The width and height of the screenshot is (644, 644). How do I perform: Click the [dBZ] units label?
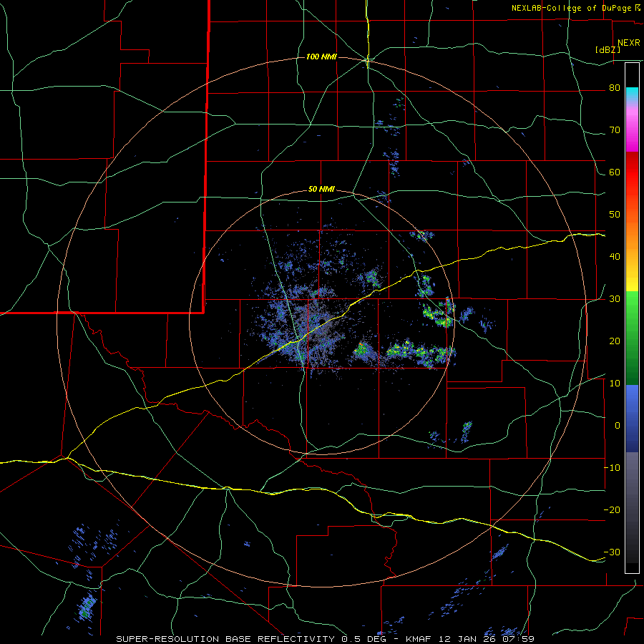(x=608, y=49)
